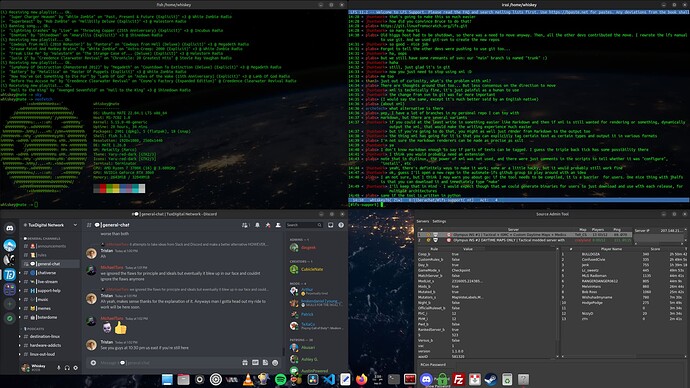The image size is (690, 388).
Task: Select Olympus INS #1 server row
Action: (524, 235)
